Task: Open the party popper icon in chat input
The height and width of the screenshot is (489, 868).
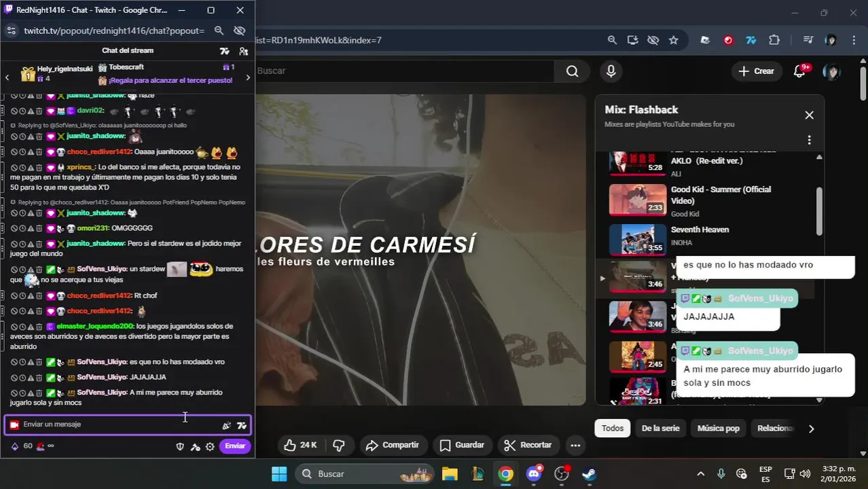Action: [226, 425]
